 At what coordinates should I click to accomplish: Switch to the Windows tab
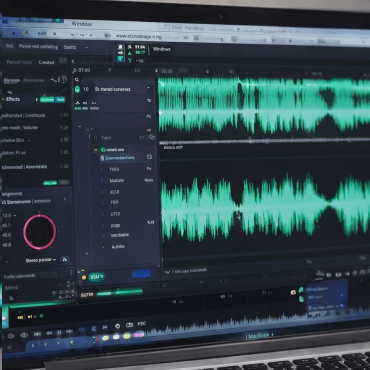(x=161, y=49)
